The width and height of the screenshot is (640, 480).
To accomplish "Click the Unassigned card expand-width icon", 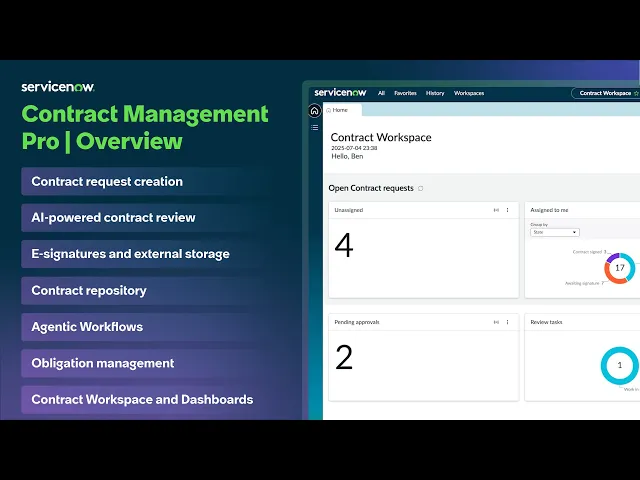I will click(x=496, y=210).
